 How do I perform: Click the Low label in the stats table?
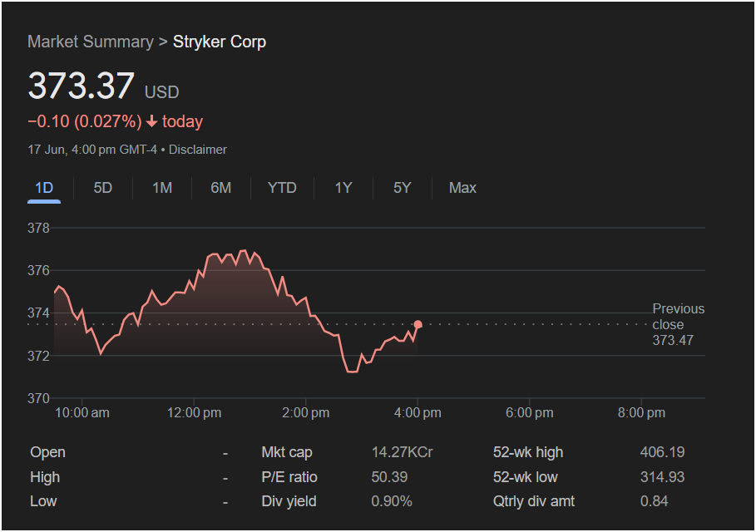coord(43,501)
